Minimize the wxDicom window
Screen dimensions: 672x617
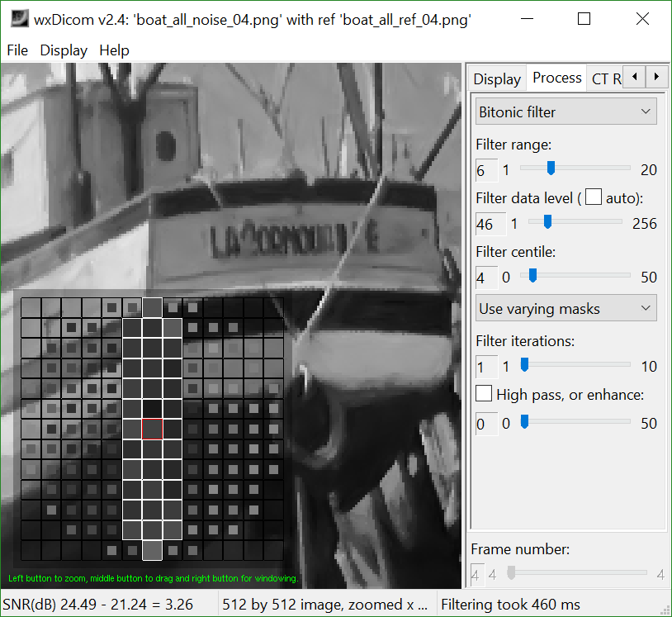[527, 19]
